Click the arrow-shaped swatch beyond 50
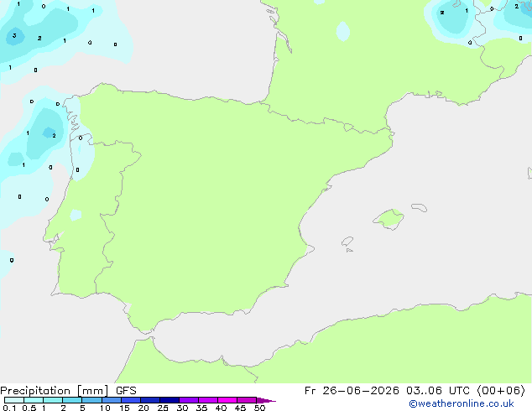This screenshot has height=411, width=532. click(x=266, y=400)
